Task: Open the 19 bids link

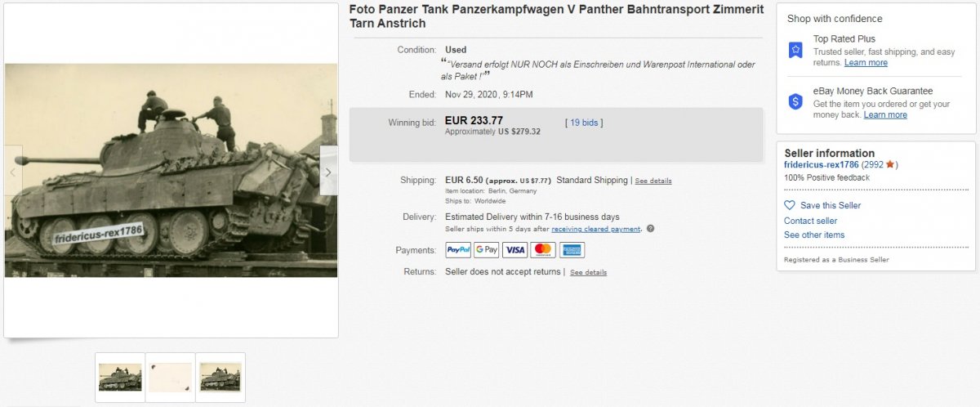Action: click(x=585, y=123)
